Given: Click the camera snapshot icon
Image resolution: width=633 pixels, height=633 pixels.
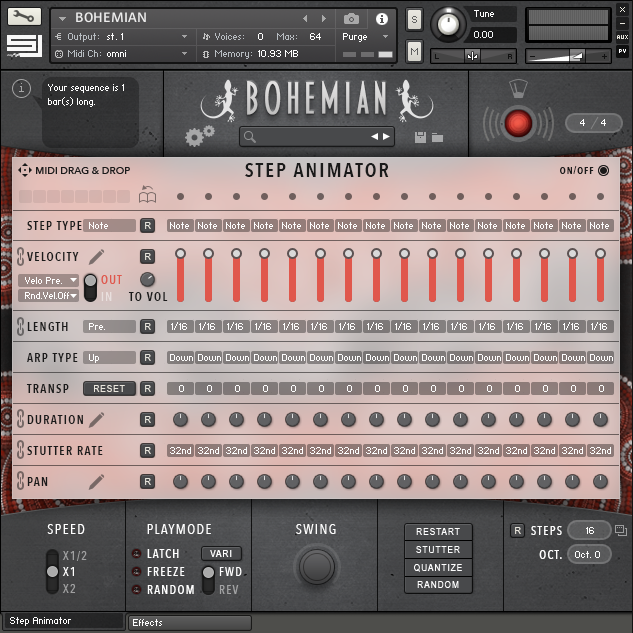Looking at the screenshot, I should pyautogui.click(x=351, y=18).
